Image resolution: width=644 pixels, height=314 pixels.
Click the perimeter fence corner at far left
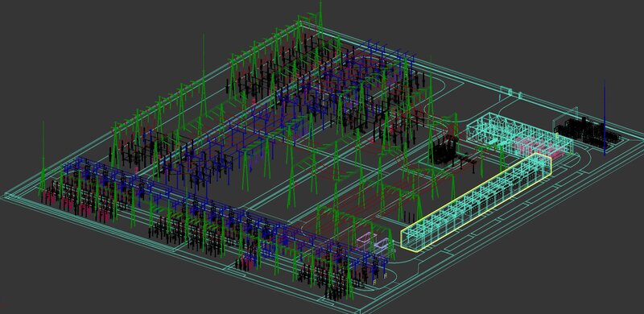(x=9, y=195)
